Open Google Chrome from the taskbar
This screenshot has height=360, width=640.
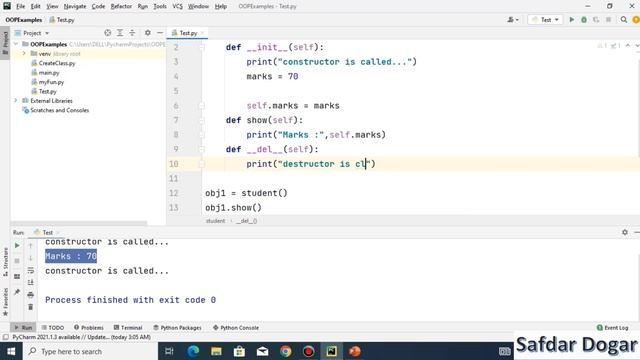coord(286,351)
